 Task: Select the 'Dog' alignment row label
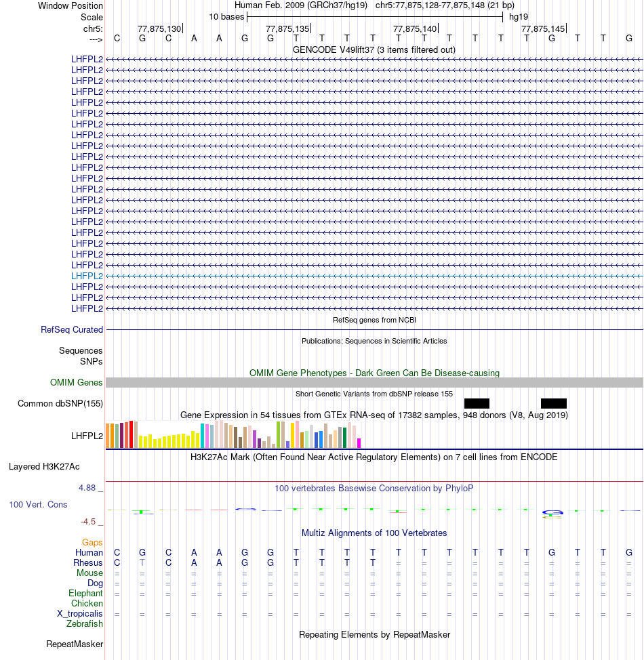(x=95, y=583)
